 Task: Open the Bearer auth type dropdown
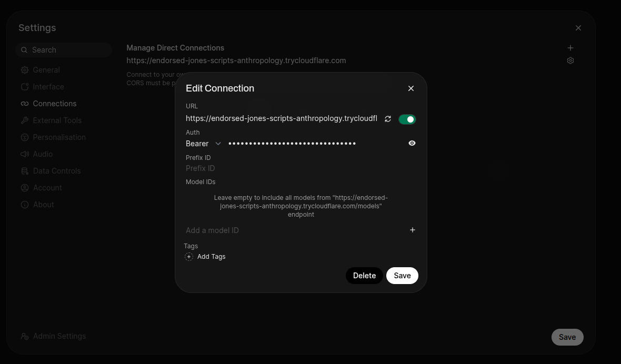pyautogui.click(x=204, y=143)
